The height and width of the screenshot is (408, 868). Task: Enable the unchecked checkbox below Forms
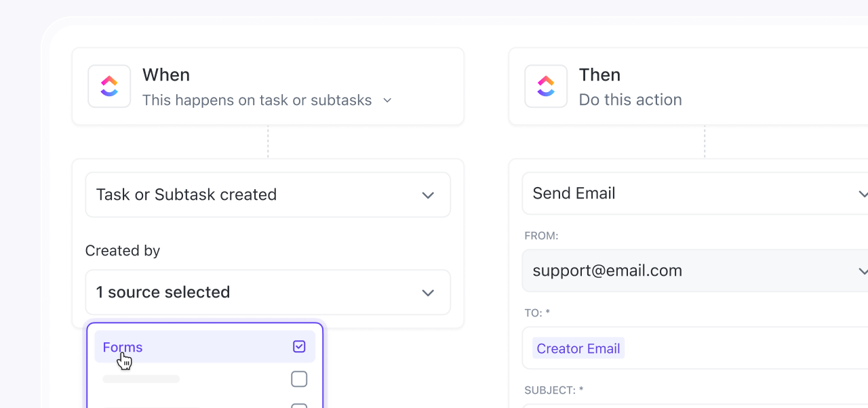click(299, 379)
